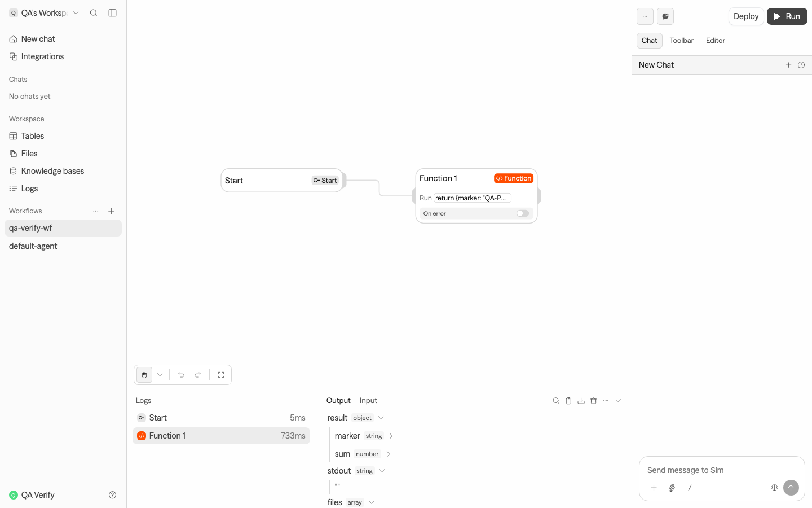Switch to the Toolbar tab
Image resolution: width=812 pixels, height=508 pixels.
pyautogui.click(x=681, y=41)
